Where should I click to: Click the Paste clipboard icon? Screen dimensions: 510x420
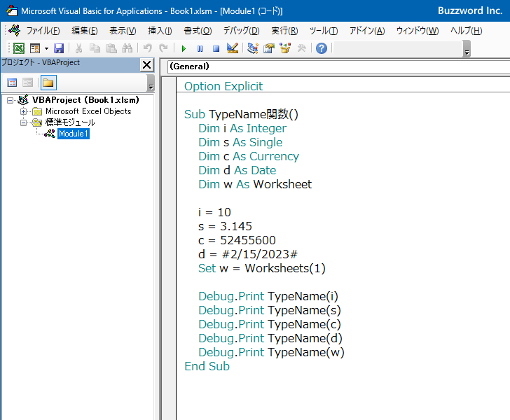[111, 48]
